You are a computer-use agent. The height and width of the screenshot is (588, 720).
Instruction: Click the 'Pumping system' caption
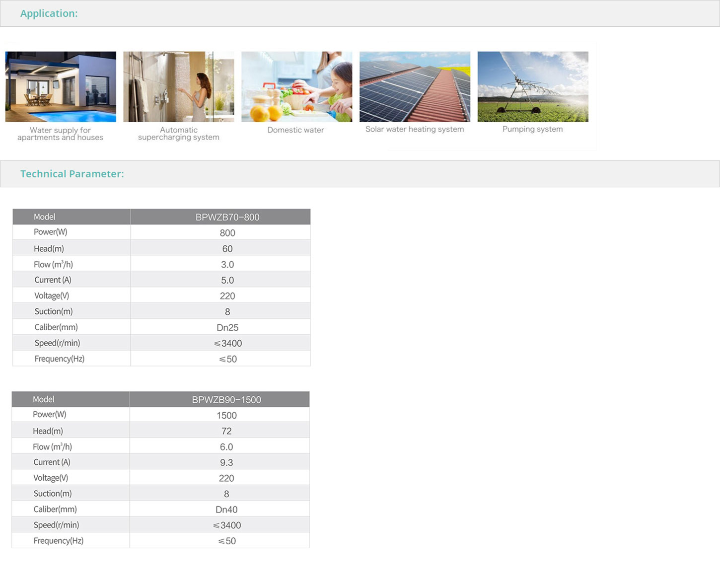532,129
